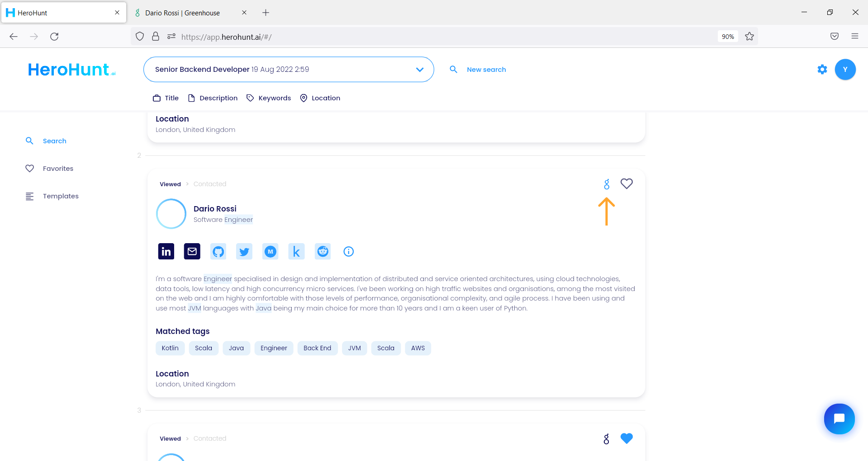Screen dimensions: 868x461
Task: Click the Java matched tag
Action: coord(236,348)
